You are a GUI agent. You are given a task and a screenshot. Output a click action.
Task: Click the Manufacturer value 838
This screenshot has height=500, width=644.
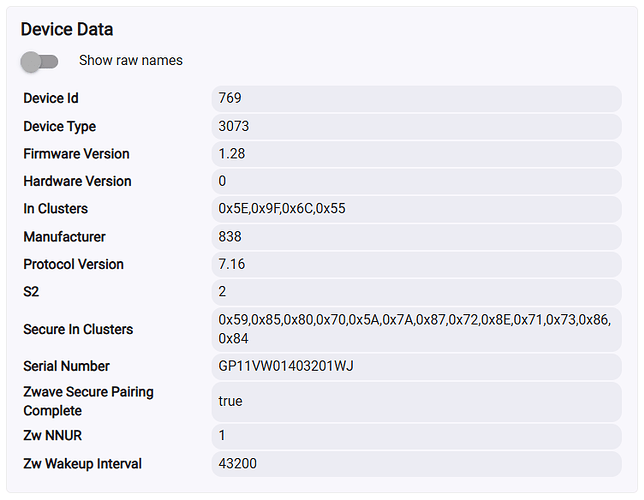(230, 237)
